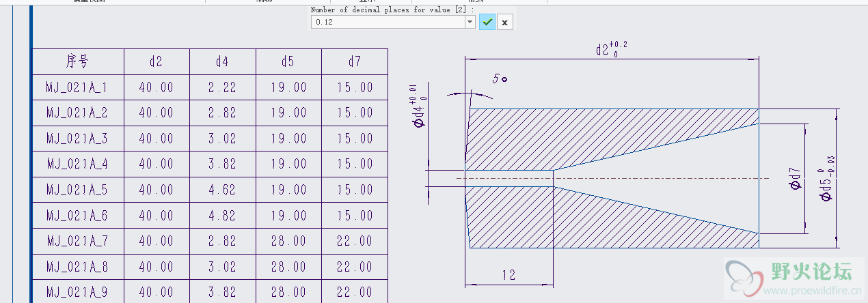The width and height of the screenshot is (868, 303).
Task: Select row name MJ_021A_5
Action: click(x=78, y=190)
